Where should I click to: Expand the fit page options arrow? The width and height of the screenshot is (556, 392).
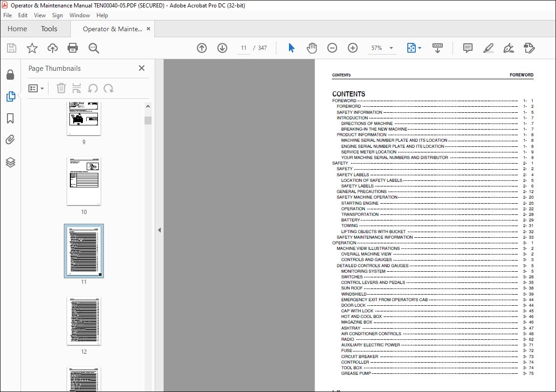[420, 48]
